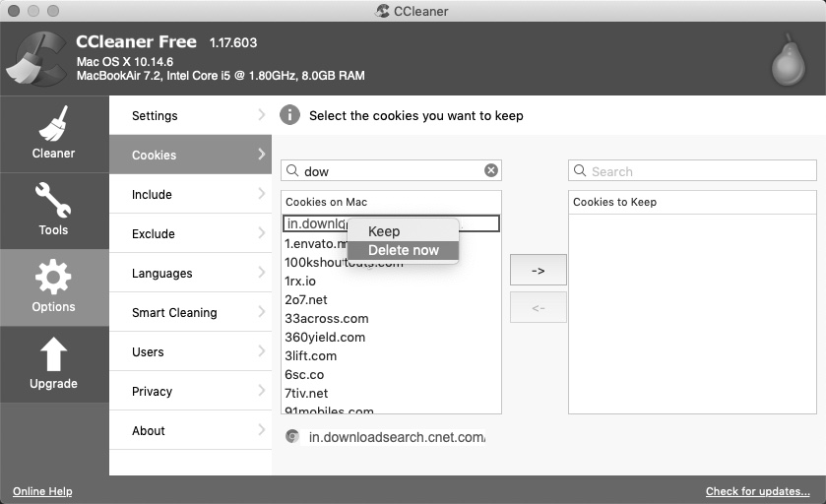
Task: Select the 33across.com cookie
Action: tap(391, 319)
